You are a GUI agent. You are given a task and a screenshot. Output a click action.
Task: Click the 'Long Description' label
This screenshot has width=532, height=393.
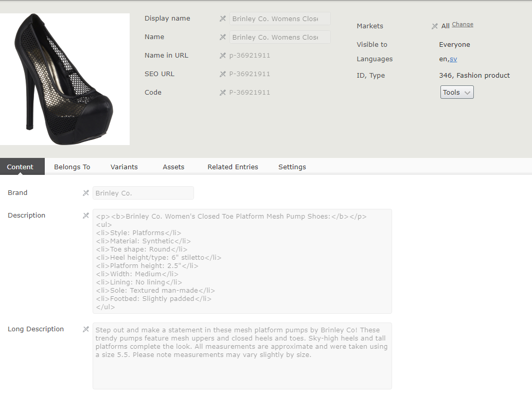pyautogui.click(x=36, y=329)
